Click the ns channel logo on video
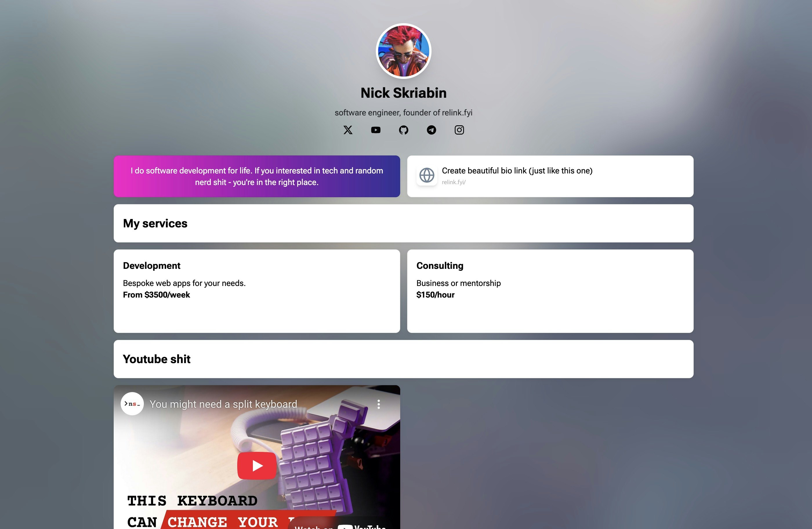This screenshot has height=529, width=812. [x=132, y=404]
